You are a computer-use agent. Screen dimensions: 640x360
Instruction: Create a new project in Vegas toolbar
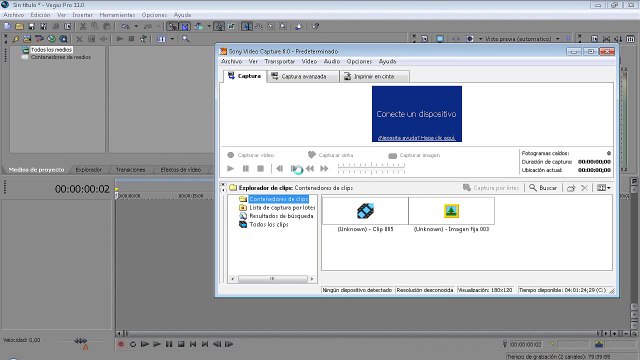click(x=7, y=26)
